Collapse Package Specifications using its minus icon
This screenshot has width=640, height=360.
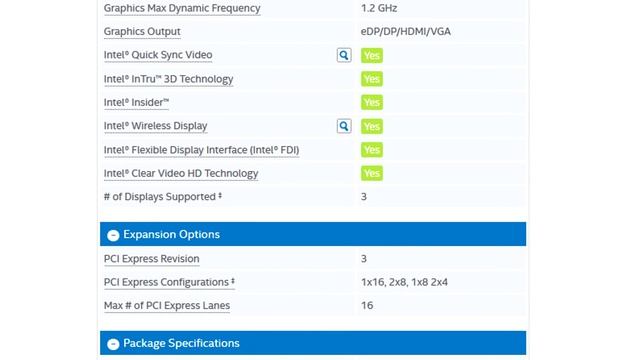pos(113,344)
